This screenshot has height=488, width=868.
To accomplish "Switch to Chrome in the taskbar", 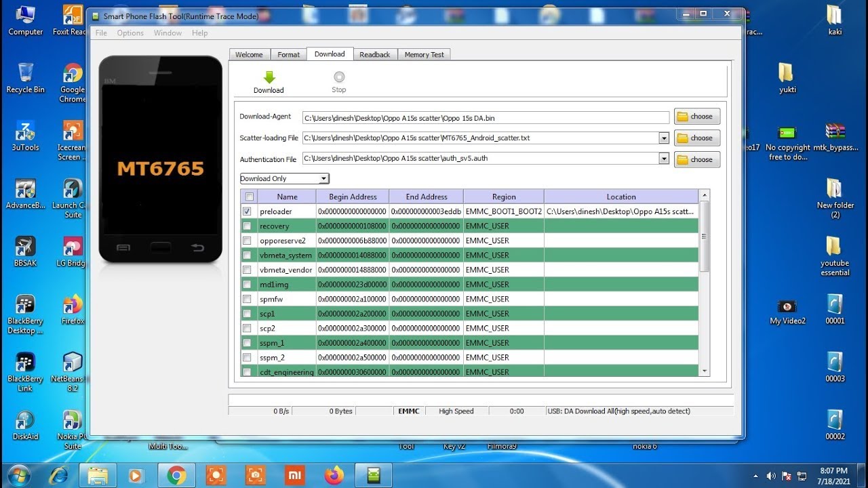I will tap(177, 476).
